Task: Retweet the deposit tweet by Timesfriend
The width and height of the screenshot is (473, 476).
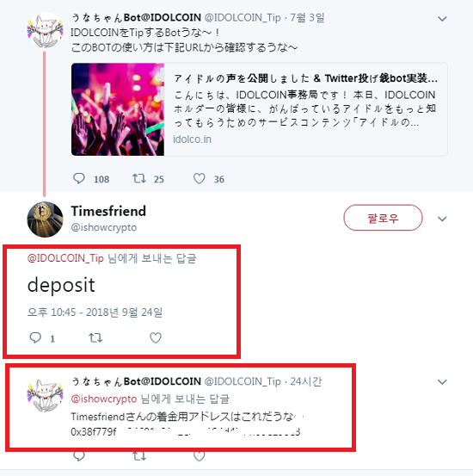Action: point(95,337)
